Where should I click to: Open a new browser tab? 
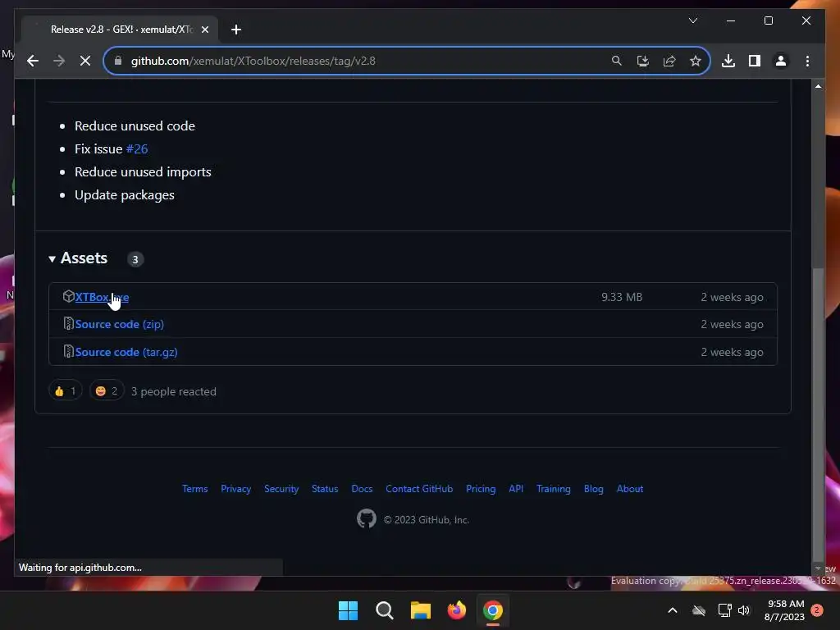point(235,30)
